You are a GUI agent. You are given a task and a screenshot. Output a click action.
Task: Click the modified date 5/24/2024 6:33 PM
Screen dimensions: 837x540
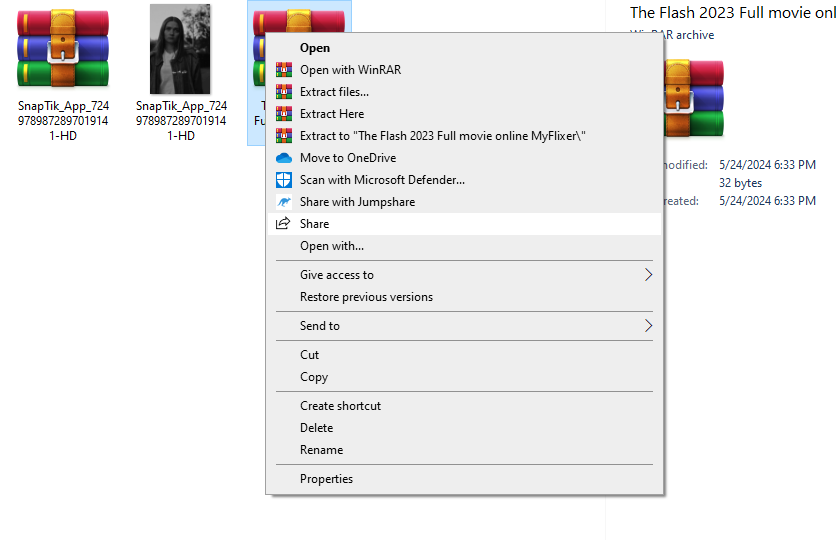pos(767,165)
